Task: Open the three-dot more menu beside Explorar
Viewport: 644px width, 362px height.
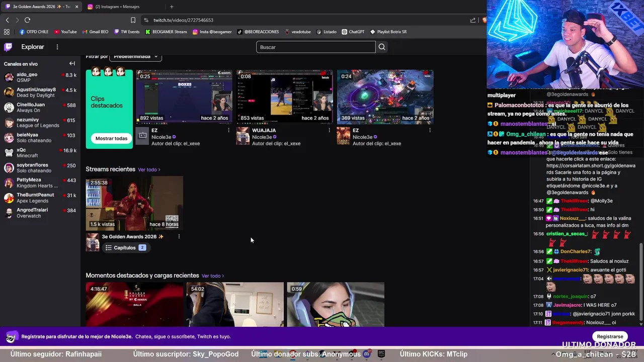Action: pos(57,47)
